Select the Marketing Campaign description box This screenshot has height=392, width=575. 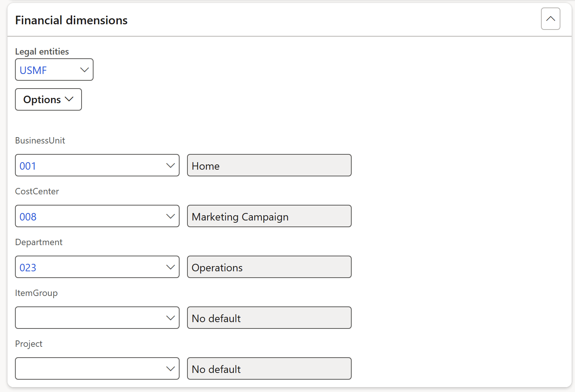[x=269, y=216]
